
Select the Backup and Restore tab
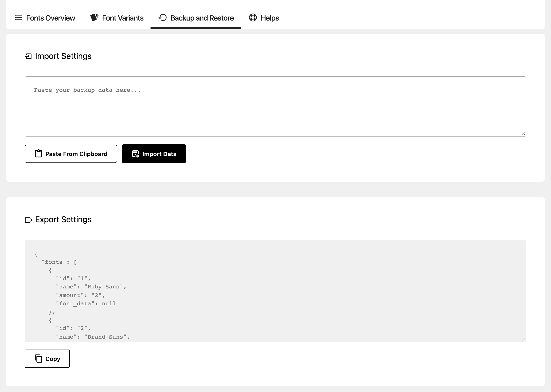(x=196, y=18)
